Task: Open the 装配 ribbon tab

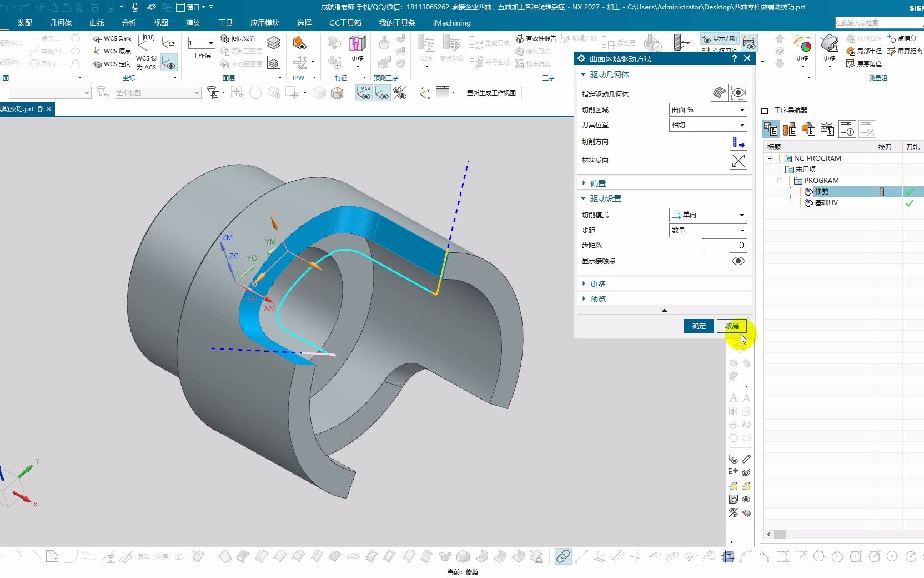Action: (25, 23)
